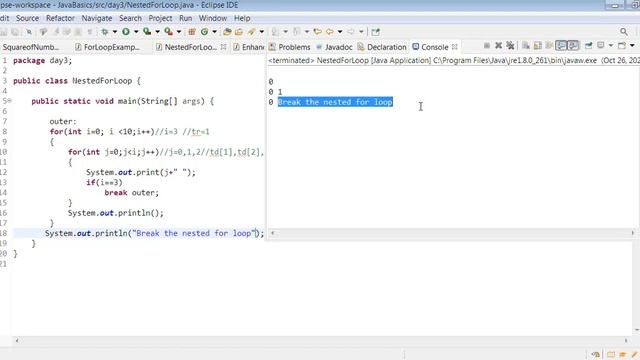The width and height of the screenshot is (640, 360).
Task: Click the Coverage launch icon
Action: pos(147,32)
